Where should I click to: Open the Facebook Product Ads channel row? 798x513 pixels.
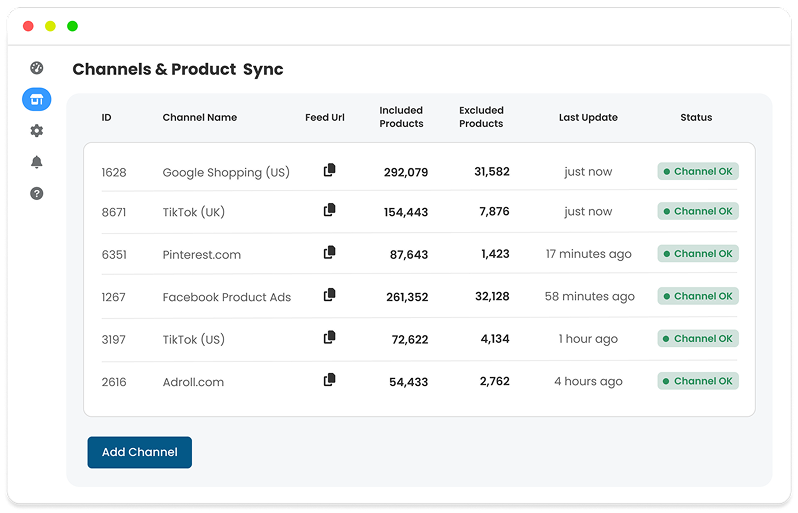pyautogui.click(x=227, y=297)
